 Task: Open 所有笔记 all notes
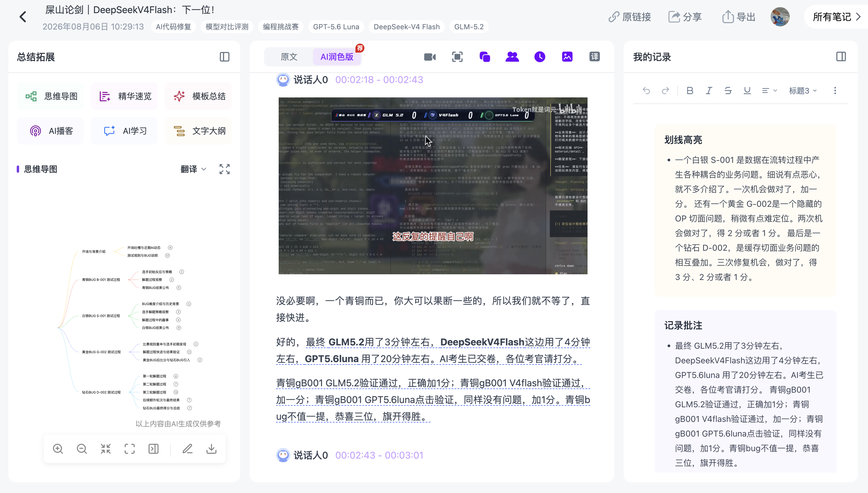(837, 17)
